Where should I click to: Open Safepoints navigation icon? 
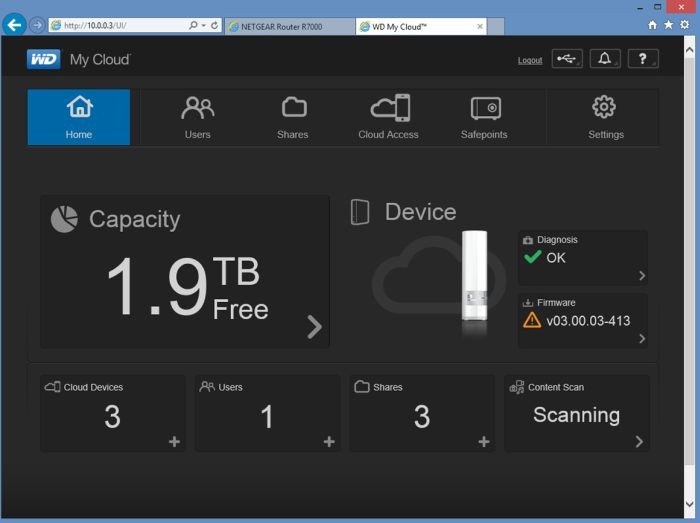(484, 117)
